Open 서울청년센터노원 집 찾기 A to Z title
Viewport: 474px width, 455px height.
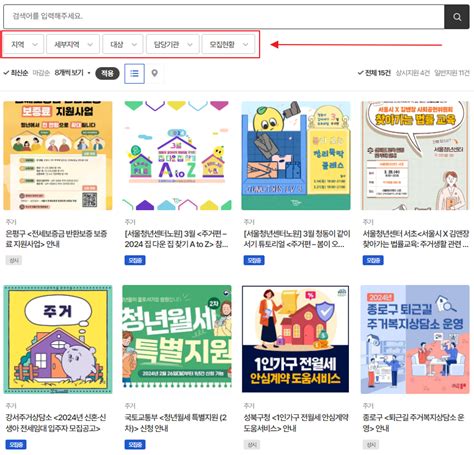(176, 239)
